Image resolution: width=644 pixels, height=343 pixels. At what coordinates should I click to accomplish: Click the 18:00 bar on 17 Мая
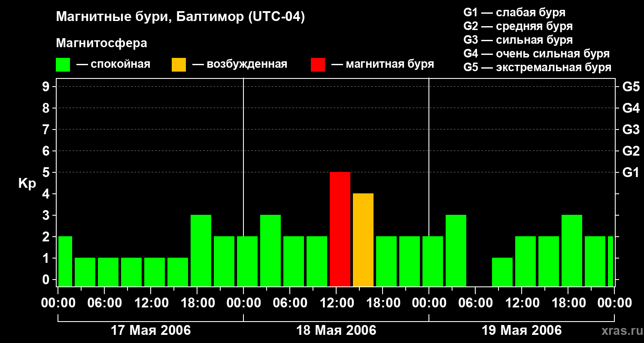[x=201, y=251]
